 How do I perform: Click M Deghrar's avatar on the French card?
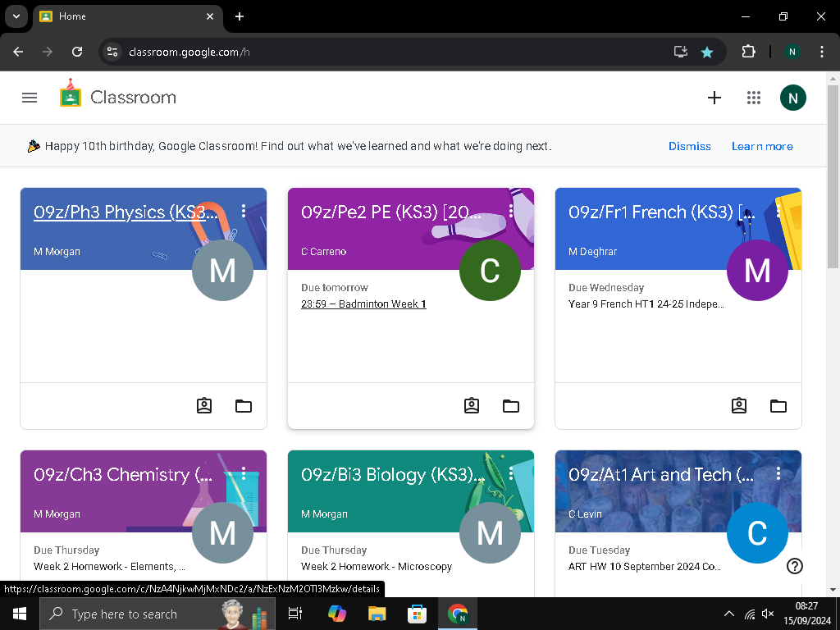pyautogui.click(x=757, y=270)
